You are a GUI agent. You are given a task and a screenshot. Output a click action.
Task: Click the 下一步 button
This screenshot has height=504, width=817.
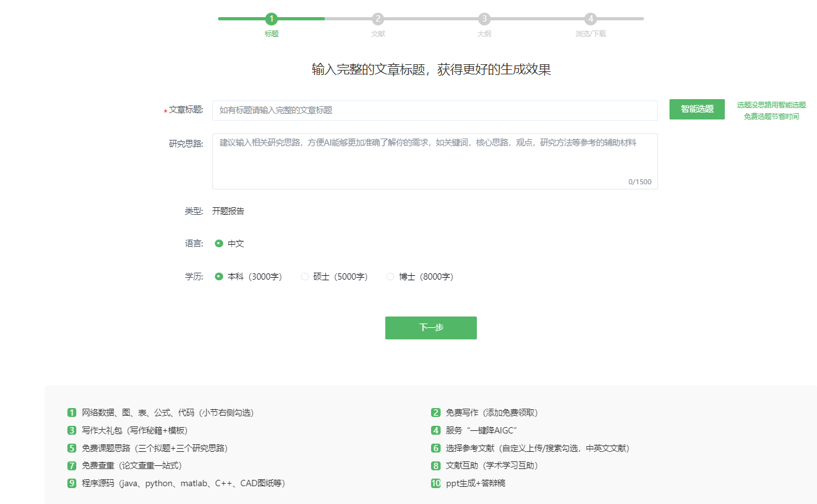point(430,328)
